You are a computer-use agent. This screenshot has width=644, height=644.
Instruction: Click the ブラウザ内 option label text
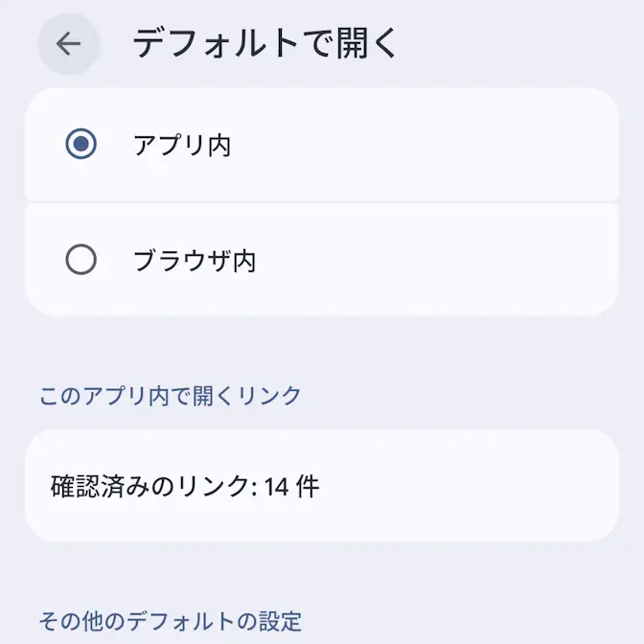pos(195,261)
